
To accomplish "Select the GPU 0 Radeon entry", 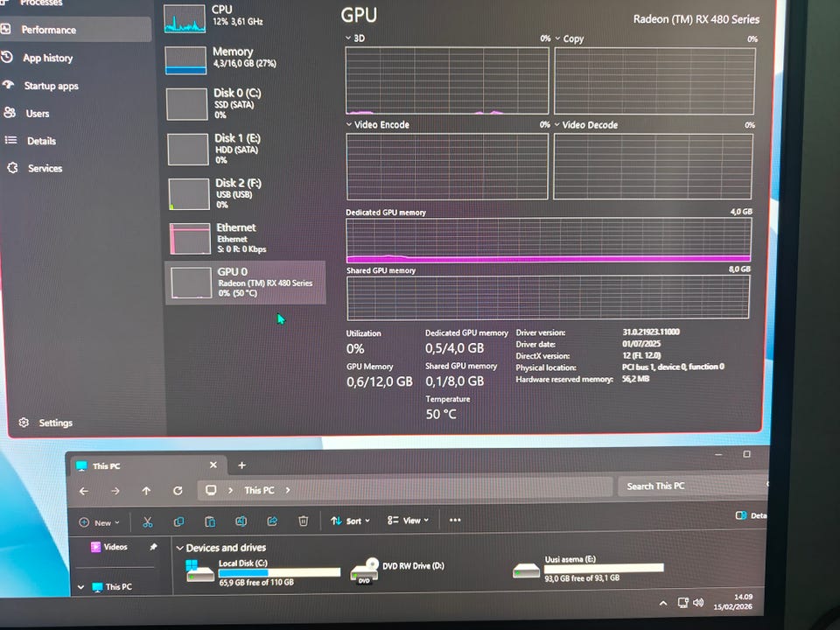I will tap(245, 283).
